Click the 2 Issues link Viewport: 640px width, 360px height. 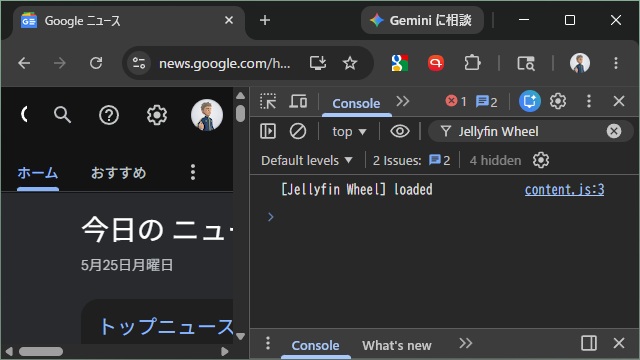click(411, 160)
